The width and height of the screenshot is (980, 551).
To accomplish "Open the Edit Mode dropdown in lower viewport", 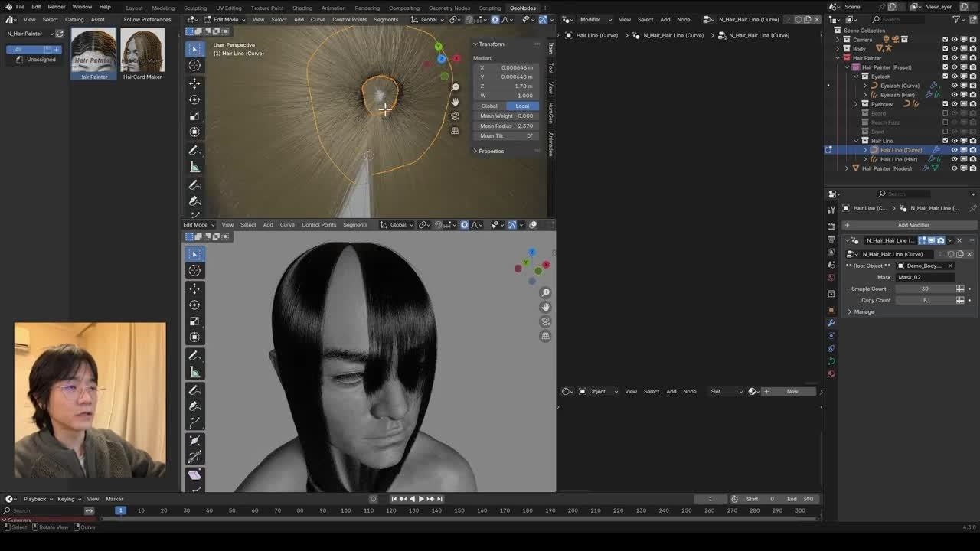I will click(196, 225).
